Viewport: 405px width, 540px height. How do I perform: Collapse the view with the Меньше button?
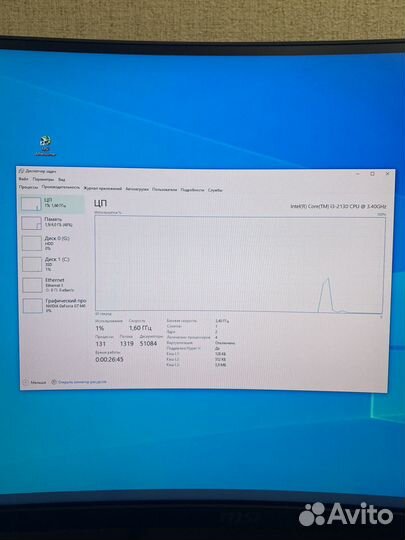(35, 382)
